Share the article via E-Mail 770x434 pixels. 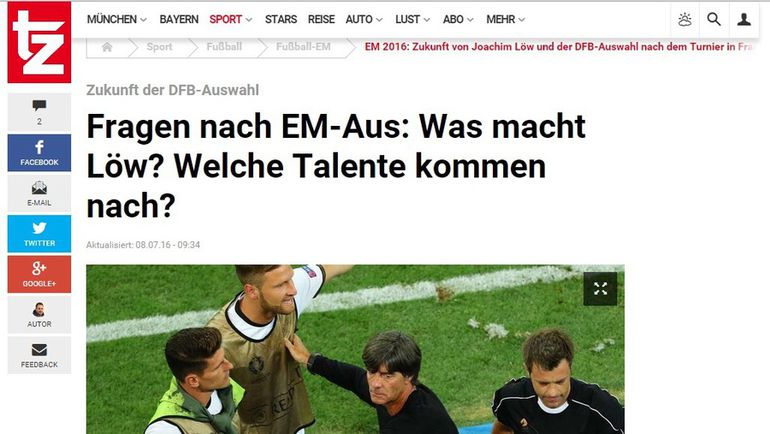point(39,193)
